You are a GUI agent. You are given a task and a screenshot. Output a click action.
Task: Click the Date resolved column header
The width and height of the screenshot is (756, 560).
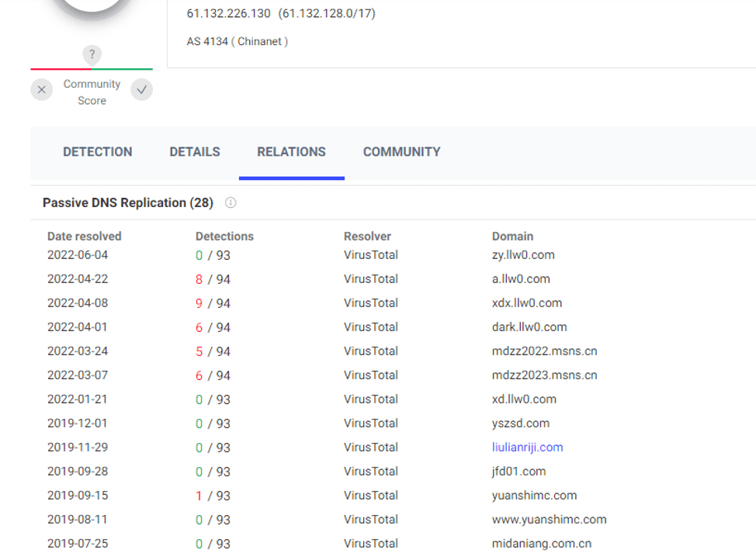[85, 237]
